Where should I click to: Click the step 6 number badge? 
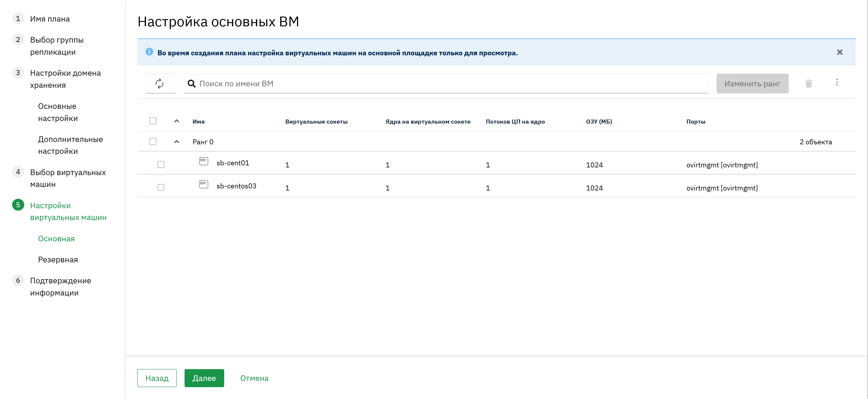pos(18,280)
